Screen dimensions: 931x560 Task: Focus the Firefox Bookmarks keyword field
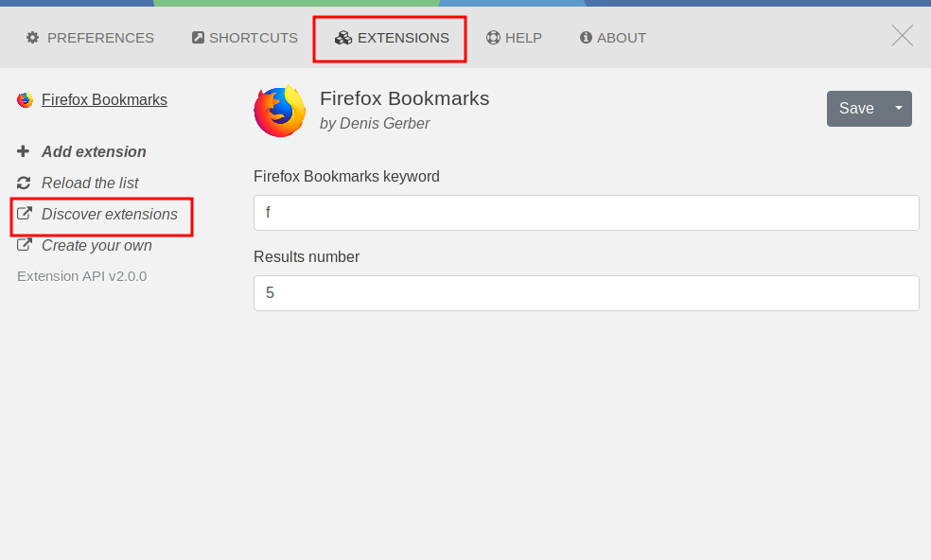pyautogui.click(x=587, y=213)
